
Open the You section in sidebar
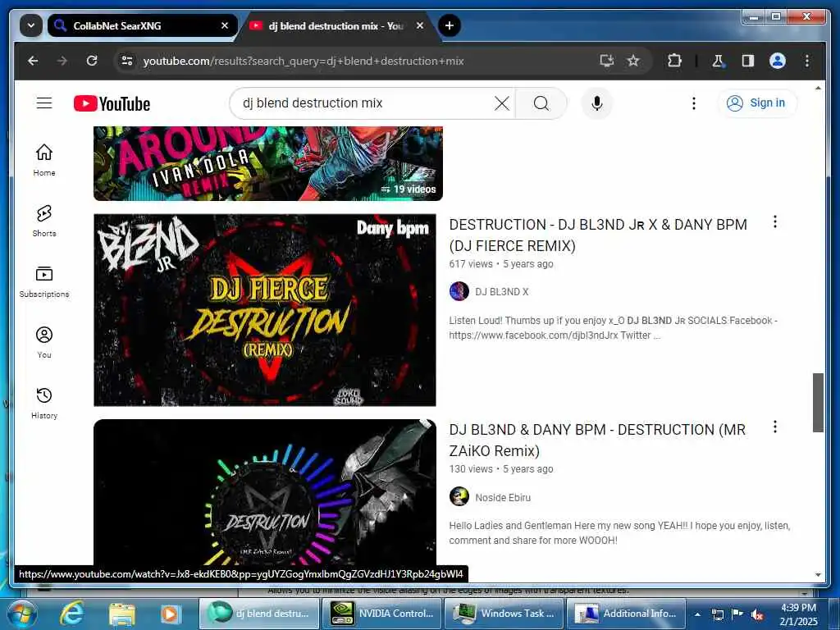(44, 342)
